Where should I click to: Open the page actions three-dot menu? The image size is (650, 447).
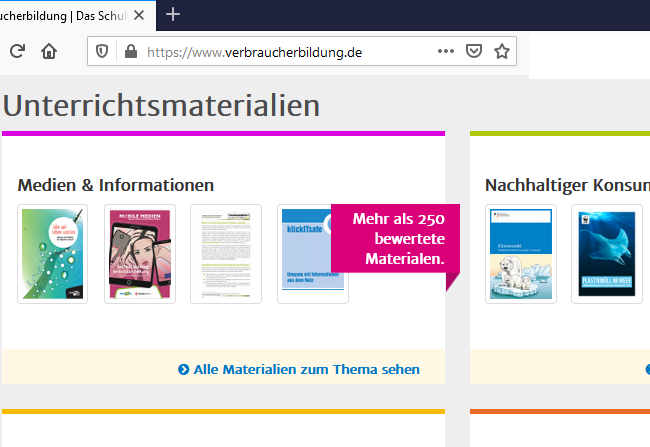[445, 52]
